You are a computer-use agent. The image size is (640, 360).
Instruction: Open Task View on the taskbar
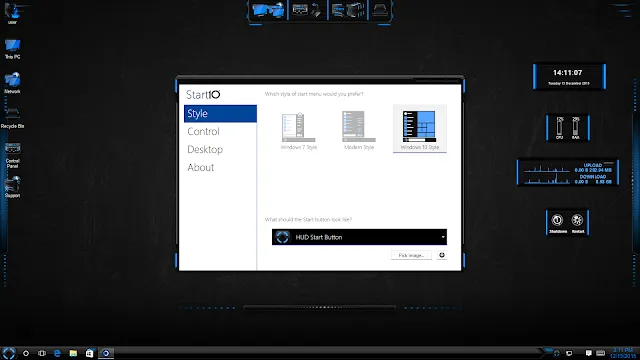[42, 353]
